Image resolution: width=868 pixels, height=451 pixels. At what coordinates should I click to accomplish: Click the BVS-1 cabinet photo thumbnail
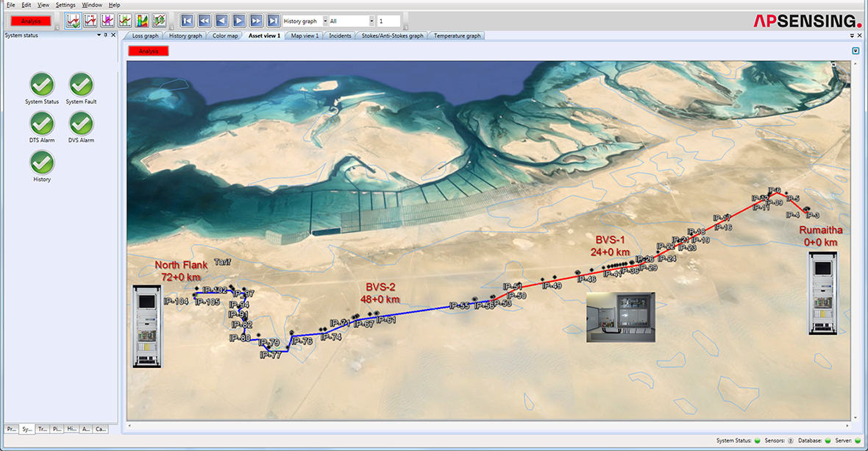621,317
